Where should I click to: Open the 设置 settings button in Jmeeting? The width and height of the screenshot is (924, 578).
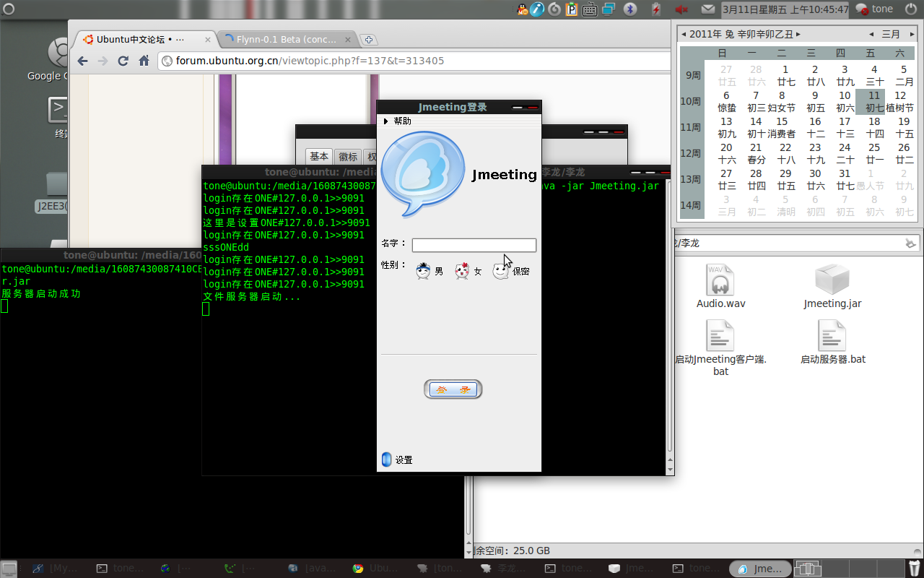(x=397, y=460)
